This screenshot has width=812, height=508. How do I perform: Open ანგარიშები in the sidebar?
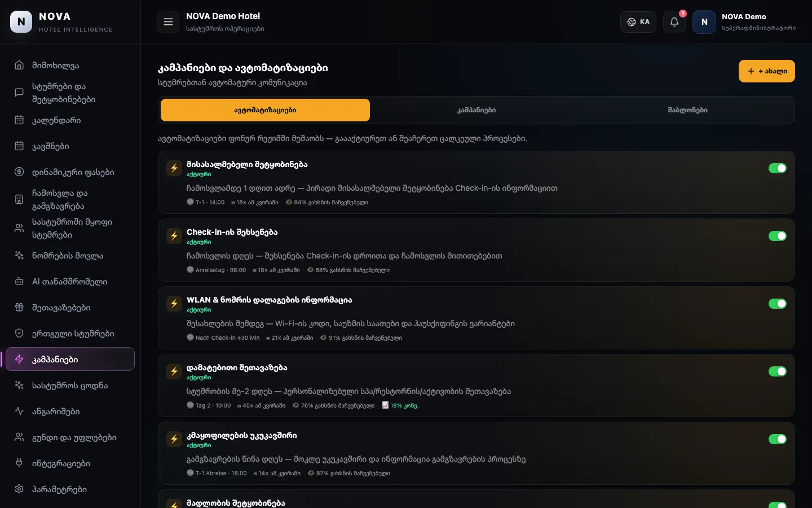(70, 411)
